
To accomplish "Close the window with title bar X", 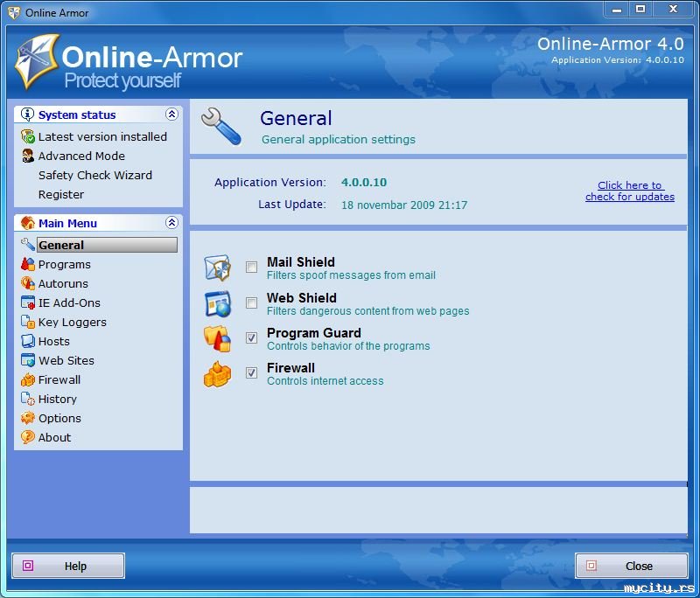I will (673, 10).
